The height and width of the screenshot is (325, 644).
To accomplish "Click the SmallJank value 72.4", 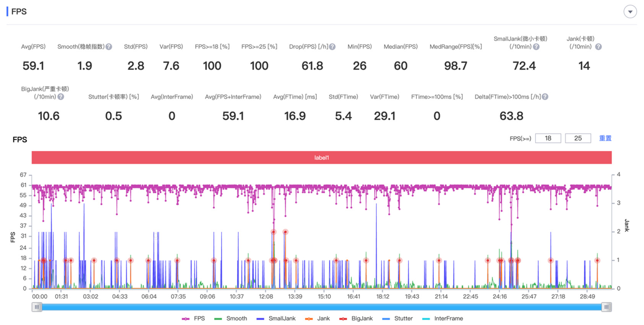I will (524, 66).
